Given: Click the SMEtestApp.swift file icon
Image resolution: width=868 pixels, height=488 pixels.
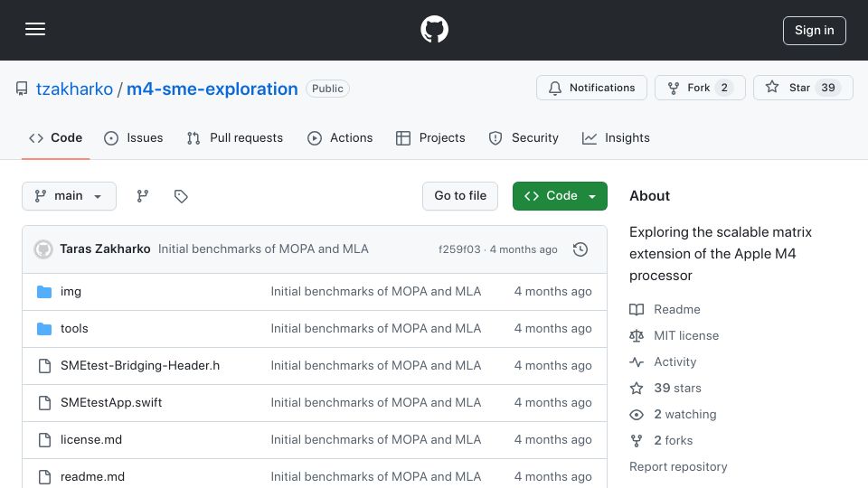Looking at the screenshot, I should point(44,403).
